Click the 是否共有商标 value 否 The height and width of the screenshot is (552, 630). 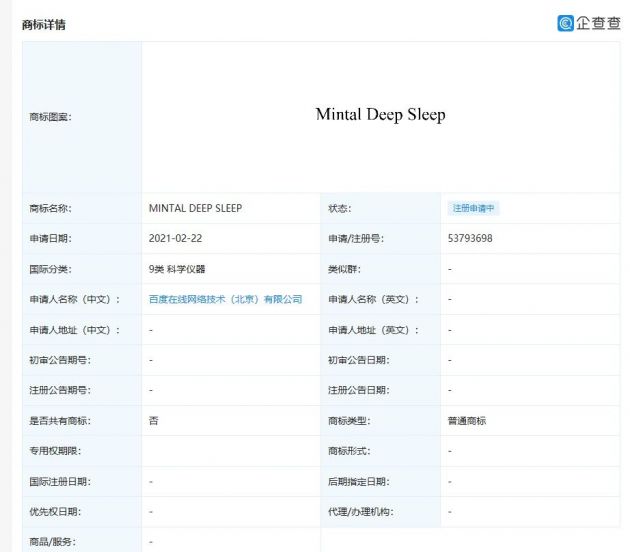coord(153,421)
